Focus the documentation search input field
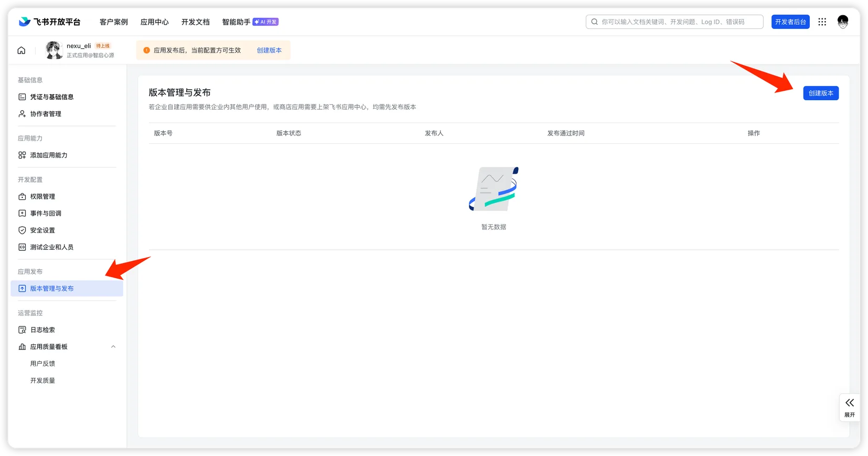This screenshot has width=868, height=456. click(674, 22)
